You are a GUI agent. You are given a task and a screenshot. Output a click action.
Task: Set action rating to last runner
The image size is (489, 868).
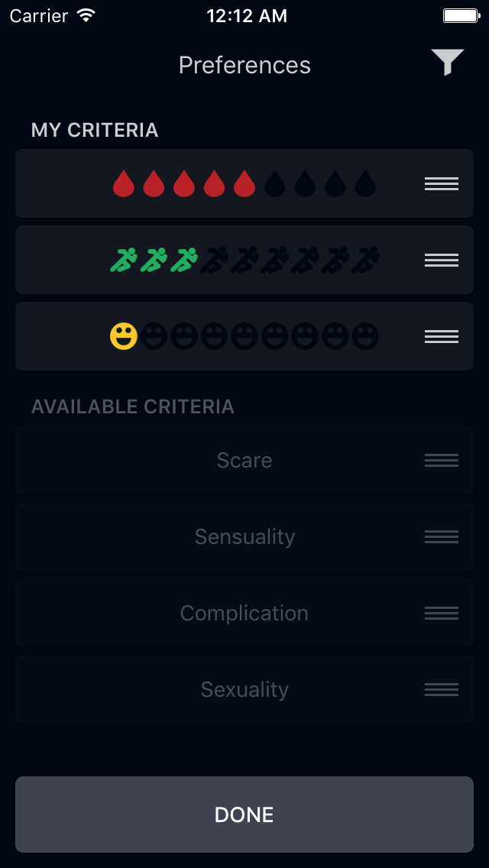pyautogui.click(x=365, y=261)
